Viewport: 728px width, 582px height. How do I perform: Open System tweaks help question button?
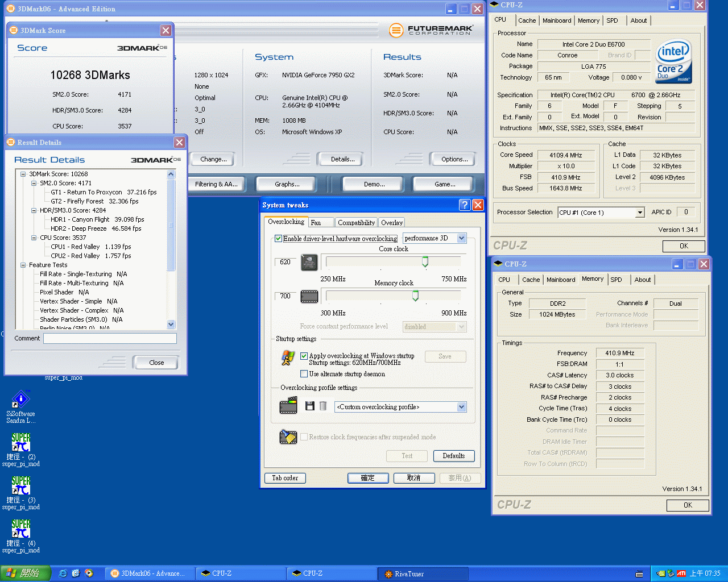(465, 205)
